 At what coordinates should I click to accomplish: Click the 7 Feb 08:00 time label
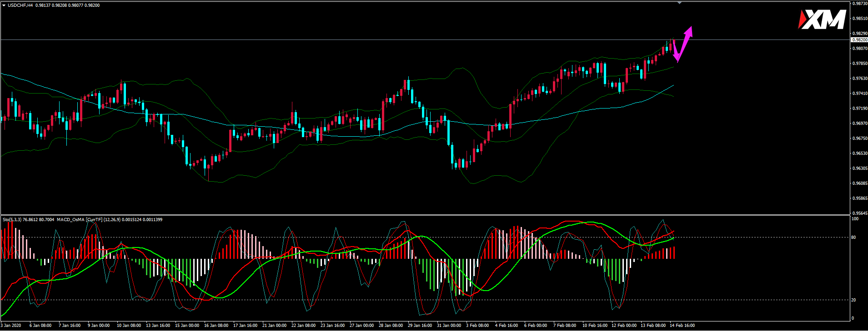(x=565, y=326)
